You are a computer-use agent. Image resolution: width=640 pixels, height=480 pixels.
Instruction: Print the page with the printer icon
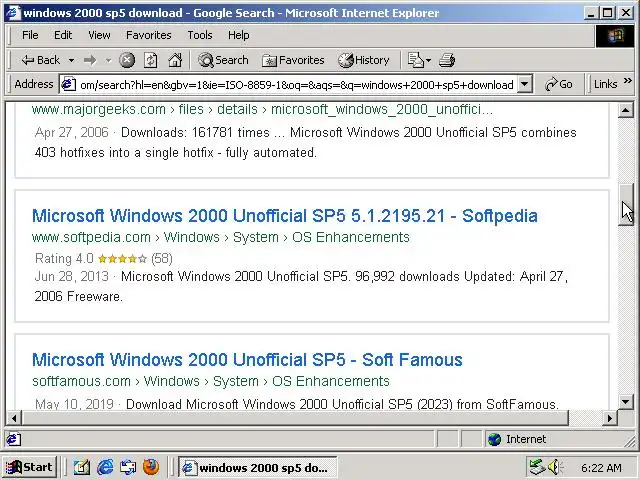447,60
